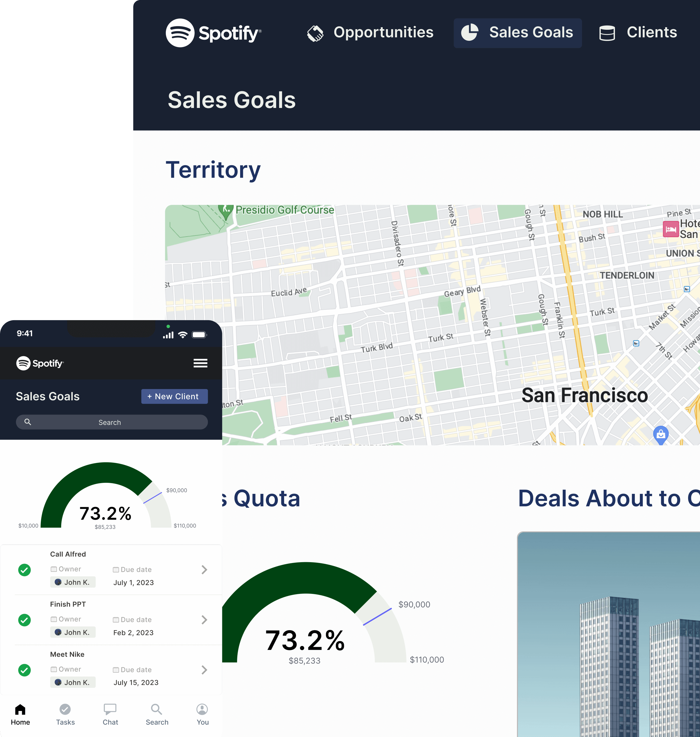Click the $90,000 marker label on the desktop gauge

pyautogui.click(x=414, y=605)
